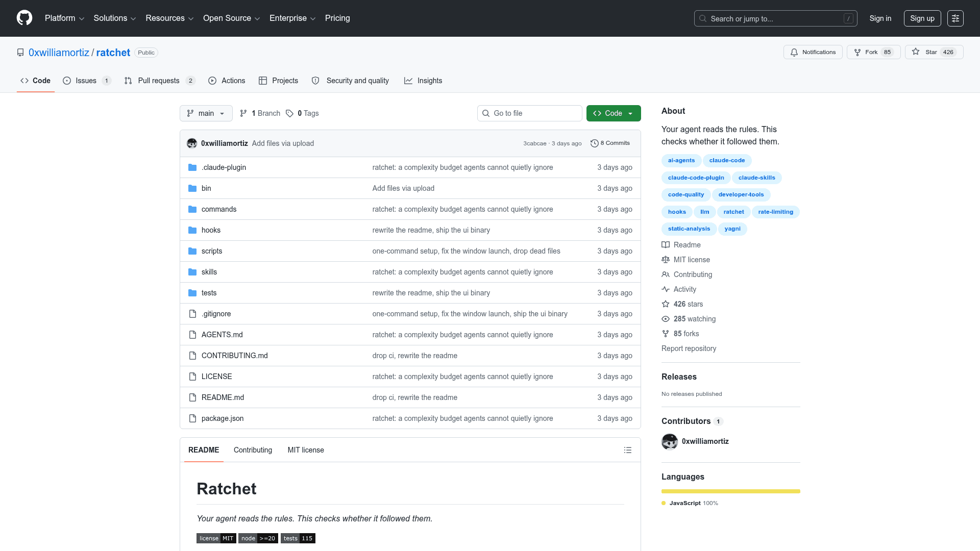Click the package.json file icon
Image resolution: width=980 pixels, height=551 pixels.
click(x=192, y=418)
